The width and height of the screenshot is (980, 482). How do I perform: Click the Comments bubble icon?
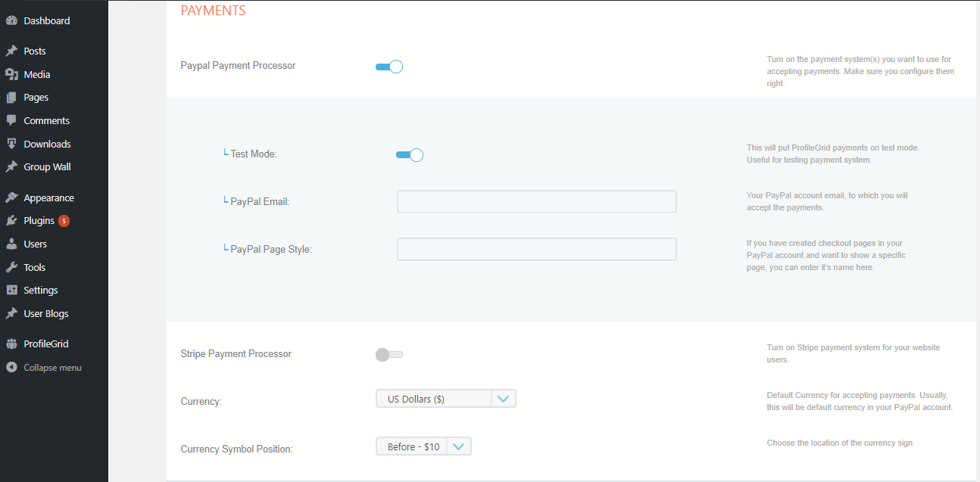pos(11,120)
